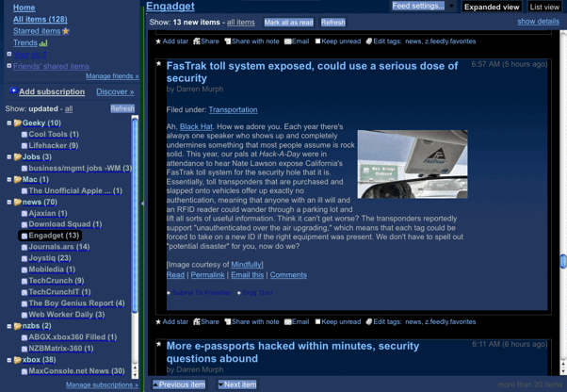This screenshot has width=567, height=392.
Task: Switch to Expanded view
Action: coord(492,7)
